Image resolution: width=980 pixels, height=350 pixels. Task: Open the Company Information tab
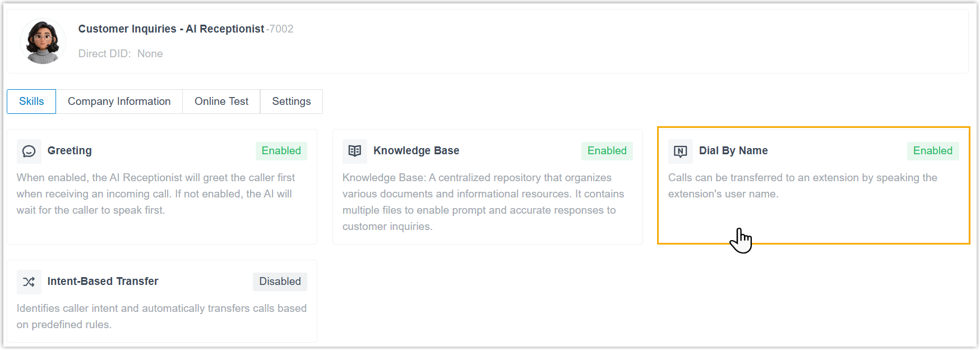[x=119, y=102]
